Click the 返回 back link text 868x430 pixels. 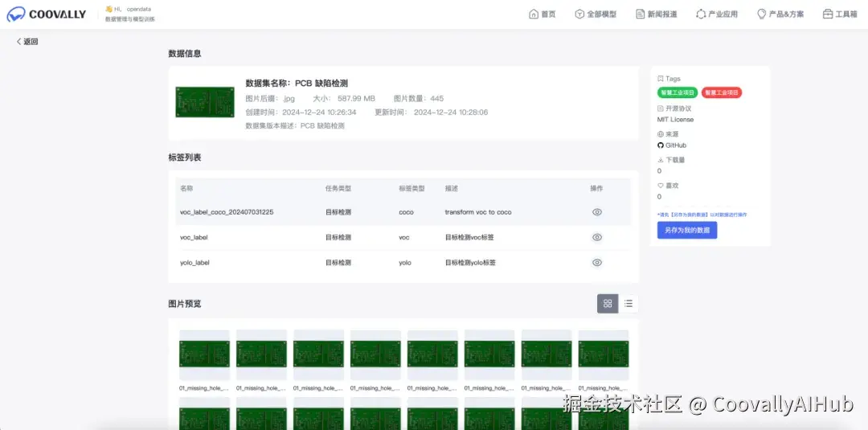pyautogui.click(x=31, y=42)
